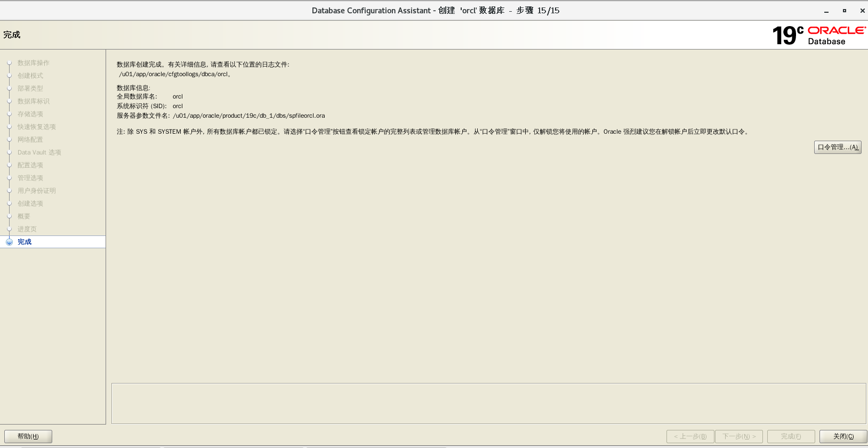Select 用户身份证明 step in sidebar
This screenshot has height=448, width=868.
pyautogui.click(x=36, y=191)
